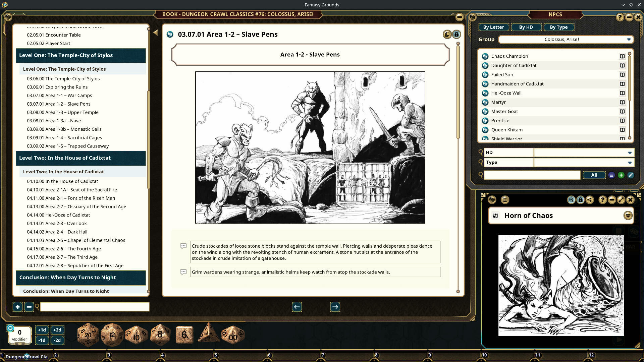Create a new NPC with the green plus icon
The image size is (644, 362).
[x=621, y=175]
